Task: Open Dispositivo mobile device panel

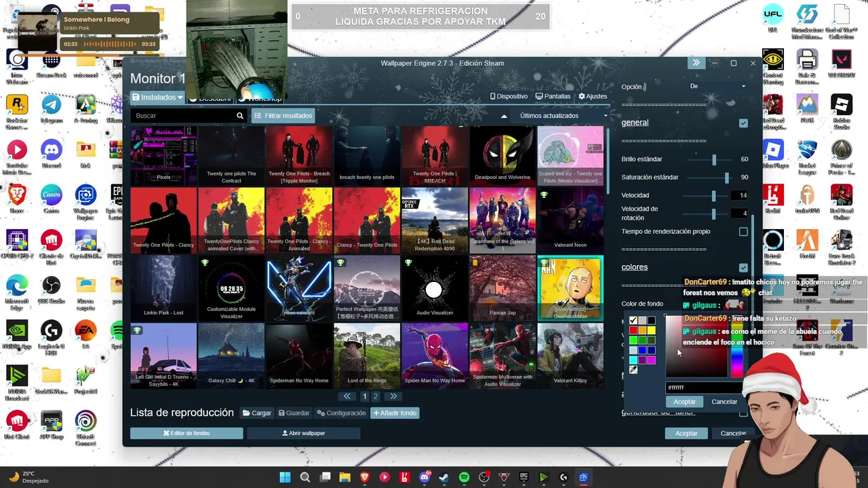Action: pyautogui.click(x=509, y=96)
